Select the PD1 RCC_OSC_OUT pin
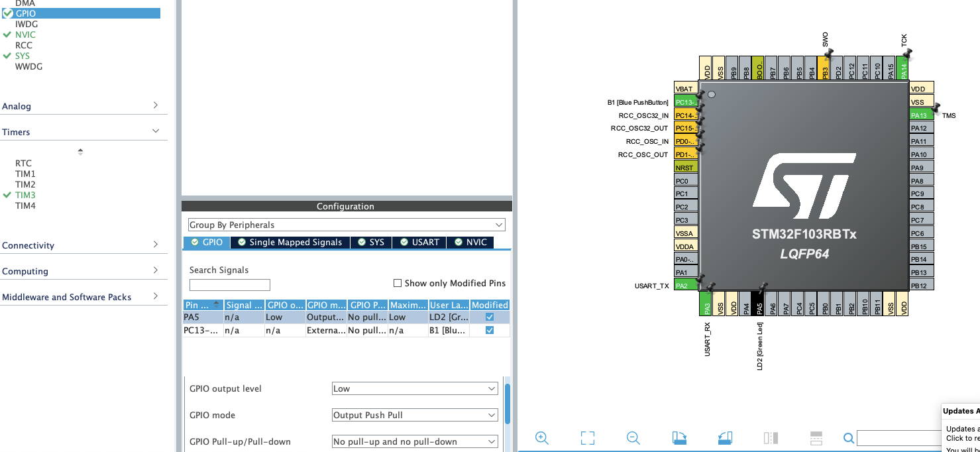Image resolution: width=980 pixels, height=452 pixels. point(686,154)
